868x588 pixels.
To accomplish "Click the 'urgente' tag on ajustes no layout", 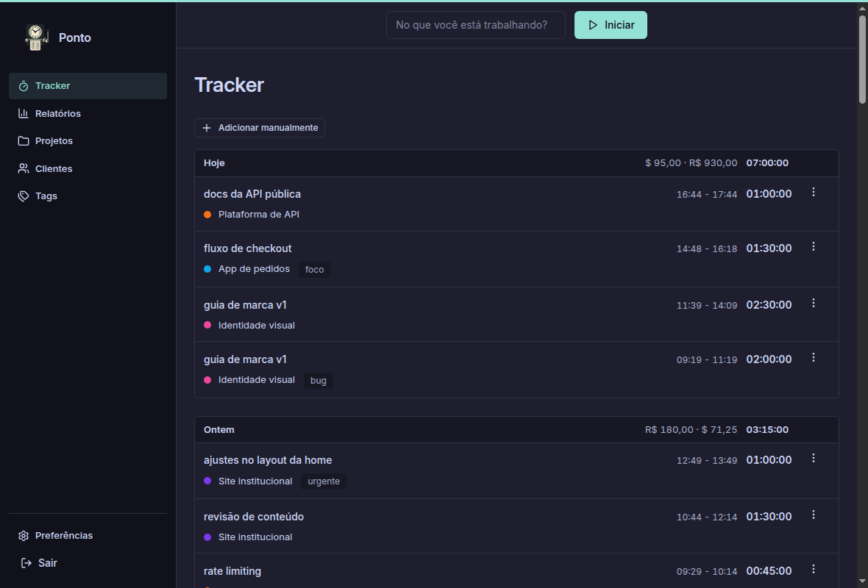I will (324, 481).
